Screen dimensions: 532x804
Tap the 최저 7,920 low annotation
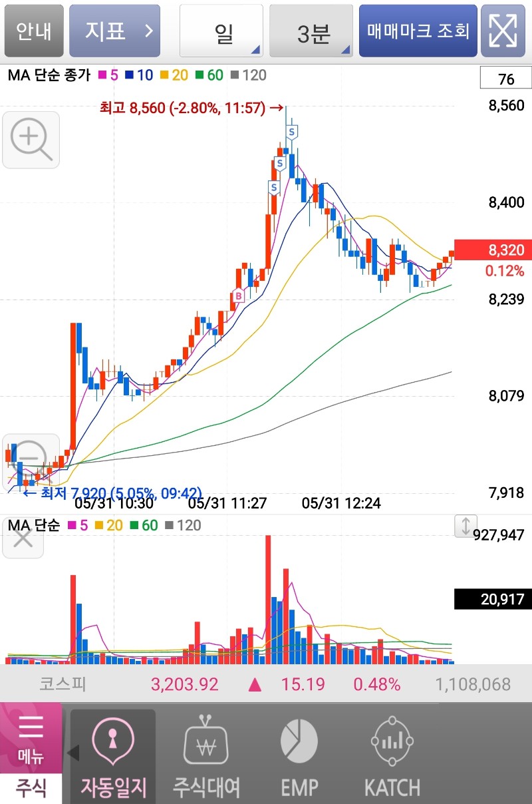point(112,493)
